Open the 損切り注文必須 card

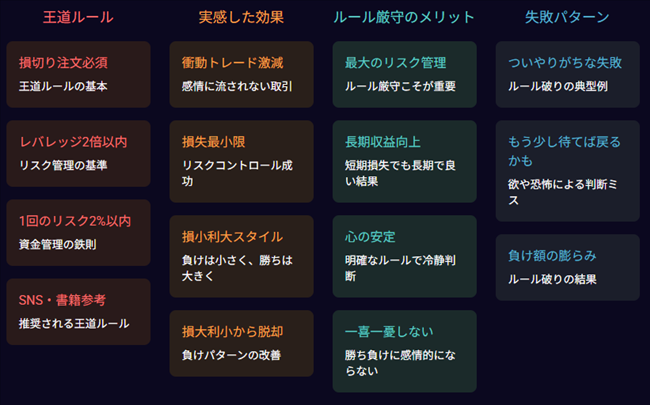point(78,74)
